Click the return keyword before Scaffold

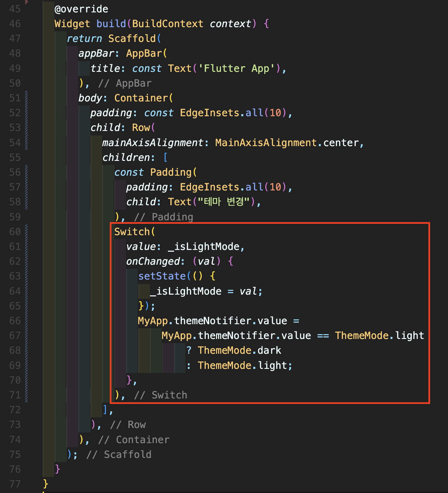pyautogui.click(x=84, y=39)
